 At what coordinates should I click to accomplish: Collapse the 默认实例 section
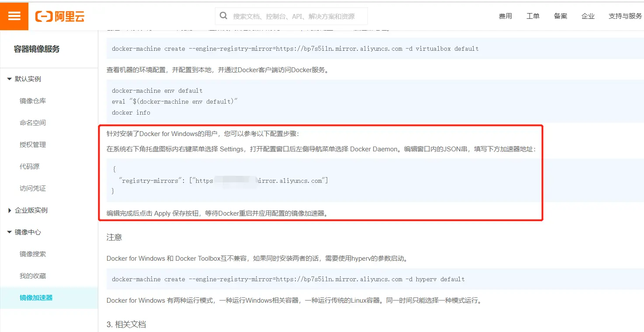(x=24, y=79)
